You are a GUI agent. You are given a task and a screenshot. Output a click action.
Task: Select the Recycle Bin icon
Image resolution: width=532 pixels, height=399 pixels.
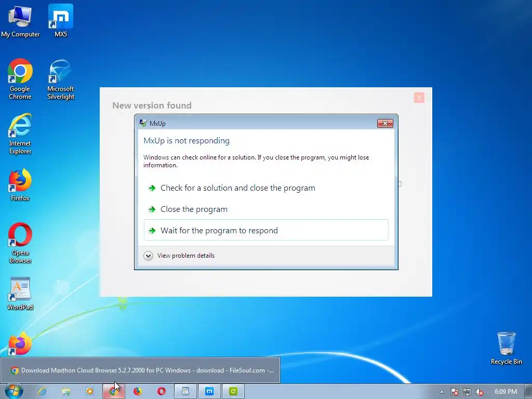506,348
